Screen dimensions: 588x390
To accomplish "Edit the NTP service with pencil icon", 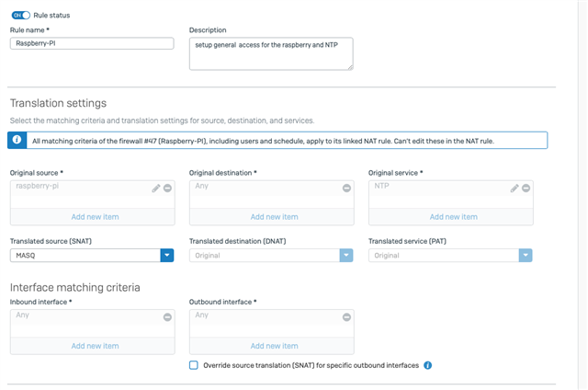I will (x=514, y=188).
